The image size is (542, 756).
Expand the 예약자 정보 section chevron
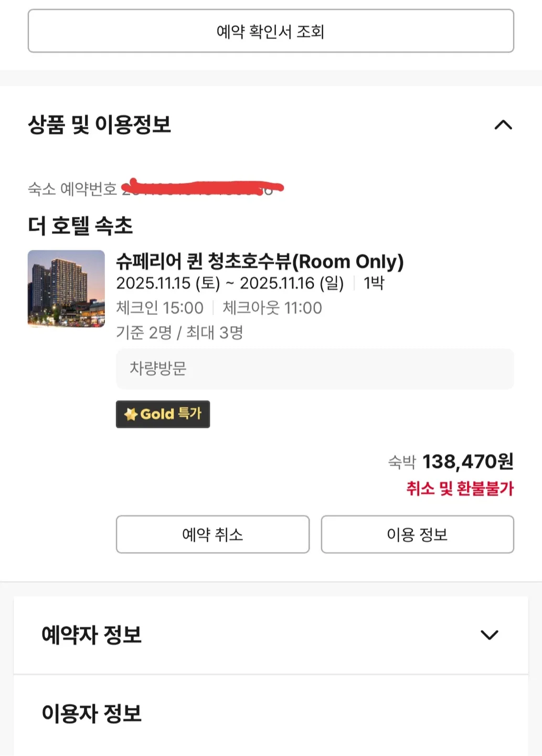[x=489, y=635]
